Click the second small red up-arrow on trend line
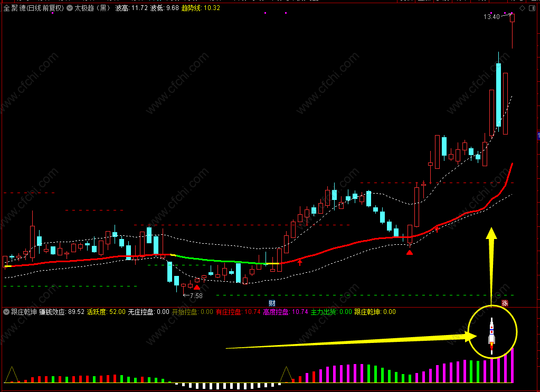The width and height of the screenshot is (540, 392). point(437,229)
